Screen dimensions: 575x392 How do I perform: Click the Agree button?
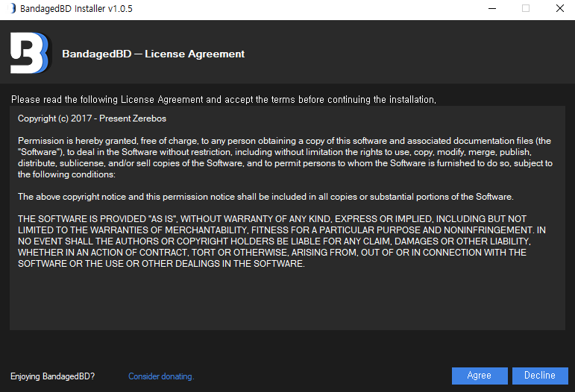click(x=480, y=376)
